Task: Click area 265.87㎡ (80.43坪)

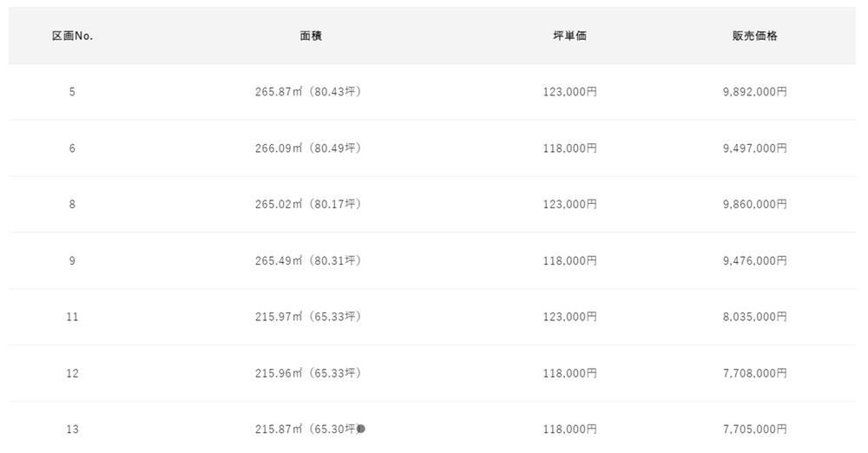Action: pyautogui.click(x=308, y=92)
